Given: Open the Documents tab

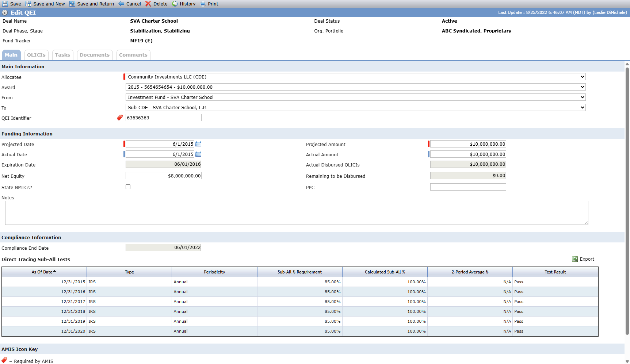Looking at the screenshot, I should pos(95,55).
